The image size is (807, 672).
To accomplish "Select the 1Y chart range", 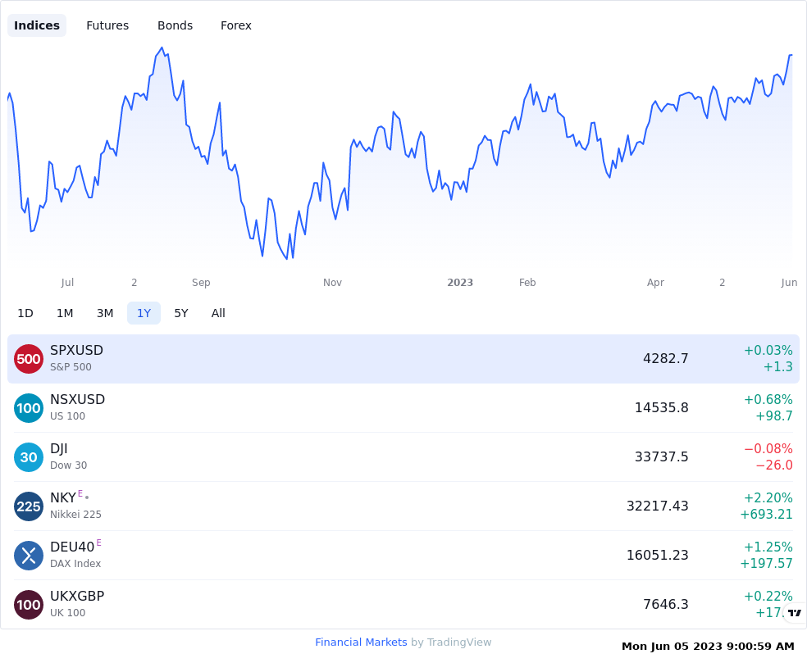I will tap(144, 313).
